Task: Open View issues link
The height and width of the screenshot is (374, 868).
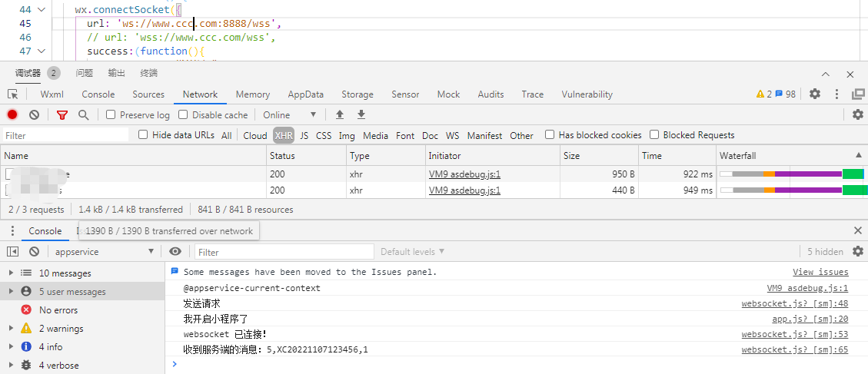Action: pos(820,272)
